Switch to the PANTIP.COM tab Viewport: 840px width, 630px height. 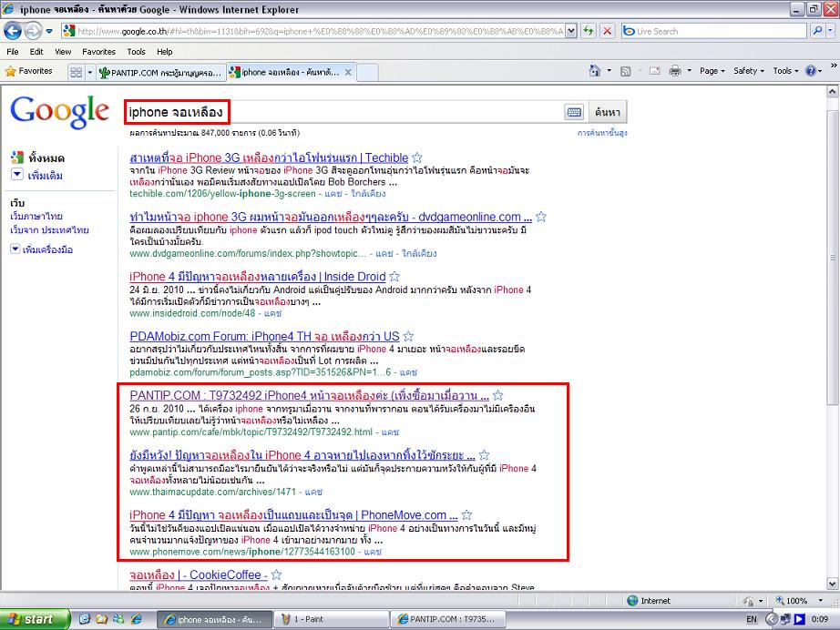point(161,72)
